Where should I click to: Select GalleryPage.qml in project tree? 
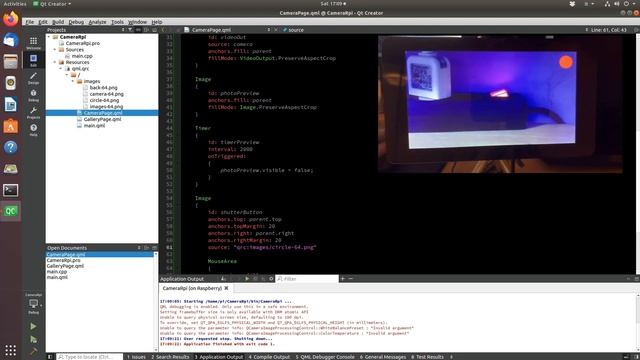pyautogui.click(x=102, y=119)
